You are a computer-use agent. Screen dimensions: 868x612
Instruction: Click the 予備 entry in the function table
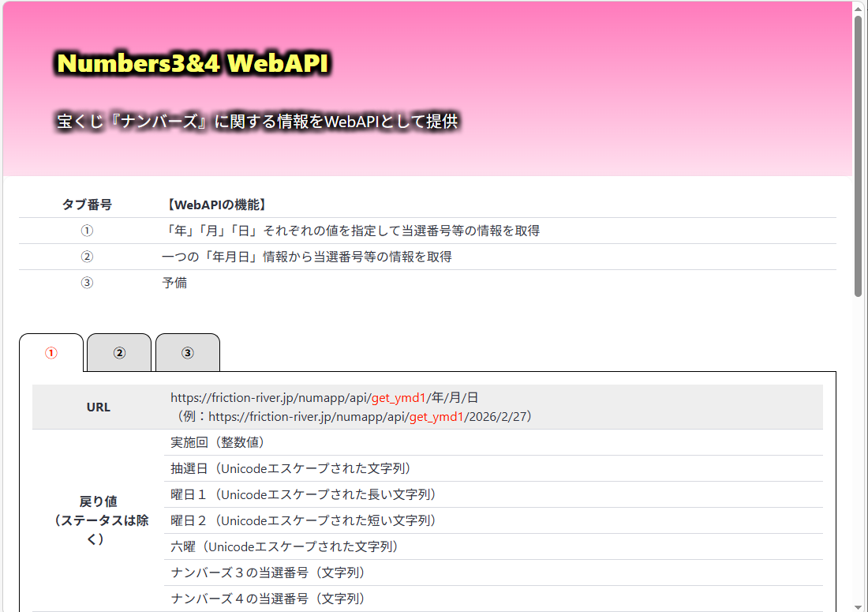click(x=174, y=283)
